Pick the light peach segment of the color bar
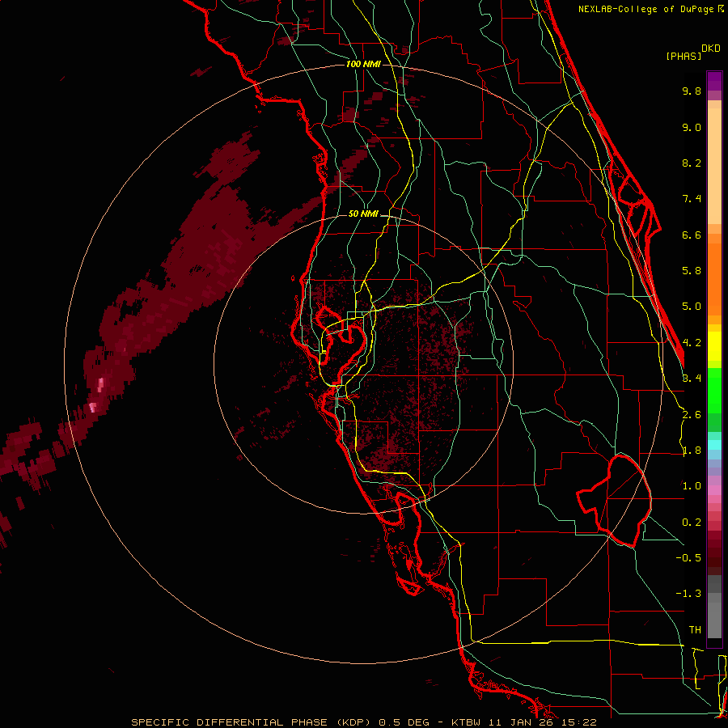728x728 pixels. (x=714, y=166)
